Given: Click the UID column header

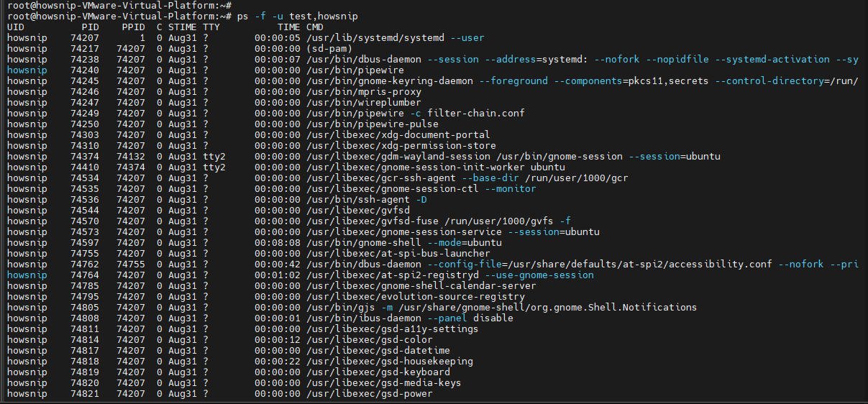Looking at the screenshot, I should tap(16, 27).
